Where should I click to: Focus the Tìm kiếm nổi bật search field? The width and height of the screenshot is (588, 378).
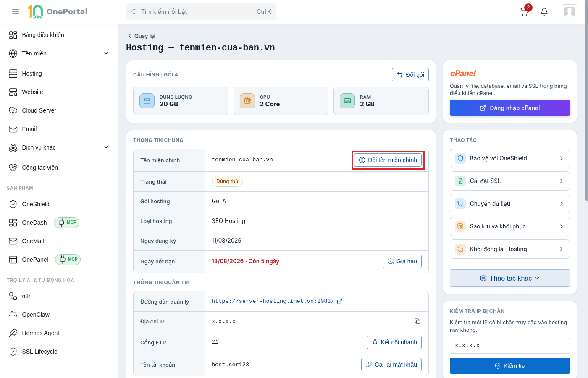pyautogui.click(x=201, y=12)
